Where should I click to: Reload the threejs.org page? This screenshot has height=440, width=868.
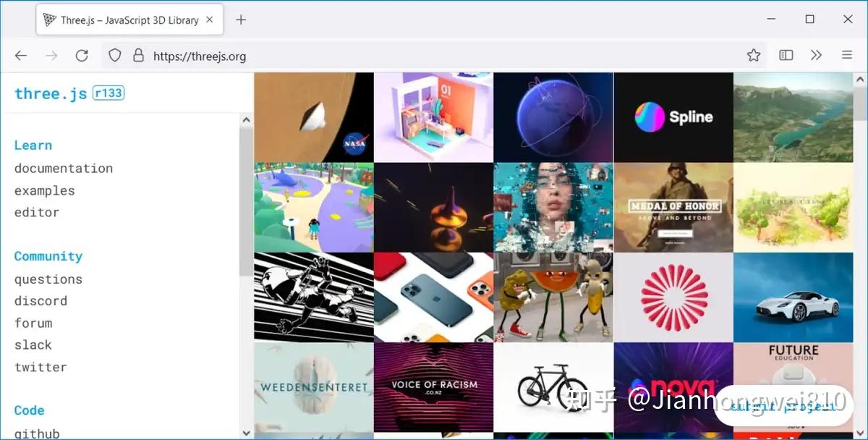coord(82,56)
